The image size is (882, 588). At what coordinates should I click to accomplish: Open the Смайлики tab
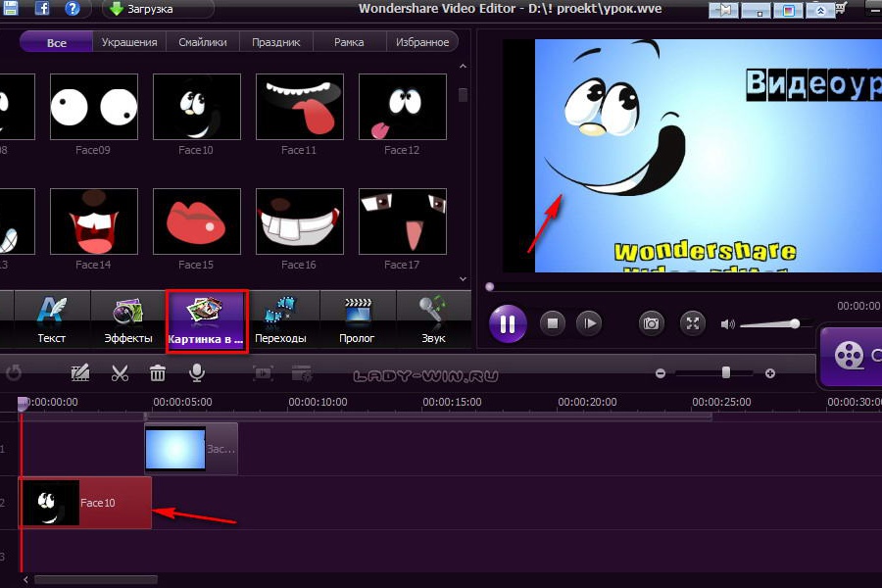click(x=203, y=42)
